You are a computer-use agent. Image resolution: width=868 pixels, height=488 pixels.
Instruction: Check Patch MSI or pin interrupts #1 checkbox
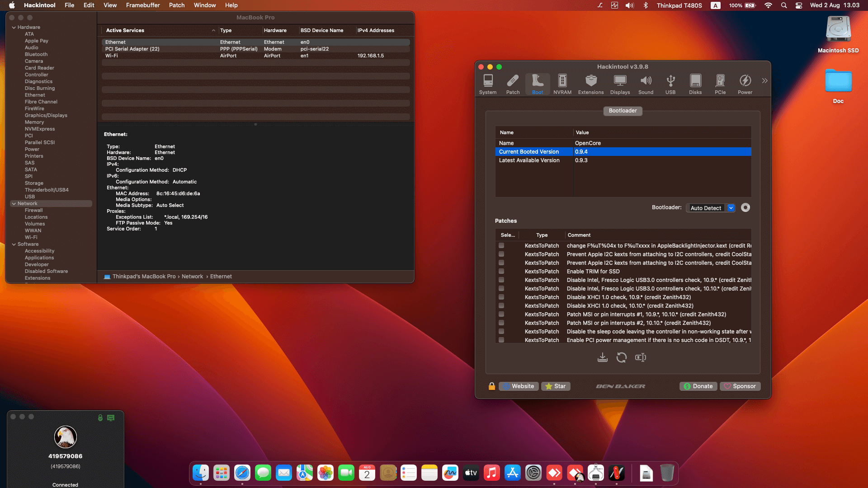click(x=501, y=314)
